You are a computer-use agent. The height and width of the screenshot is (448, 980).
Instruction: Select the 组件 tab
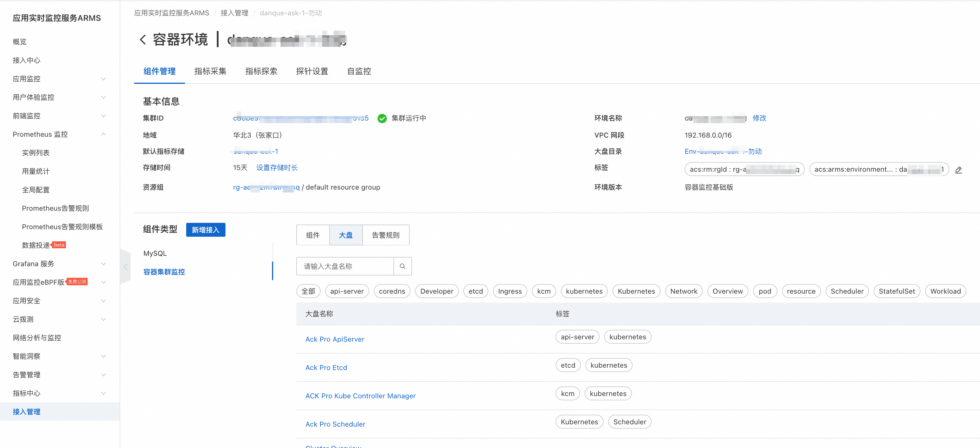pyautogui.click(x=313, y=235)
